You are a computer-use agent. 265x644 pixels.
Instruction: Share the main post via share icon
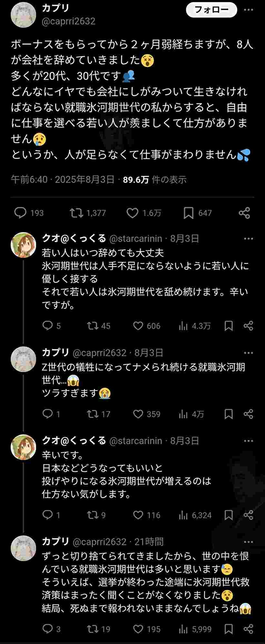244,213
